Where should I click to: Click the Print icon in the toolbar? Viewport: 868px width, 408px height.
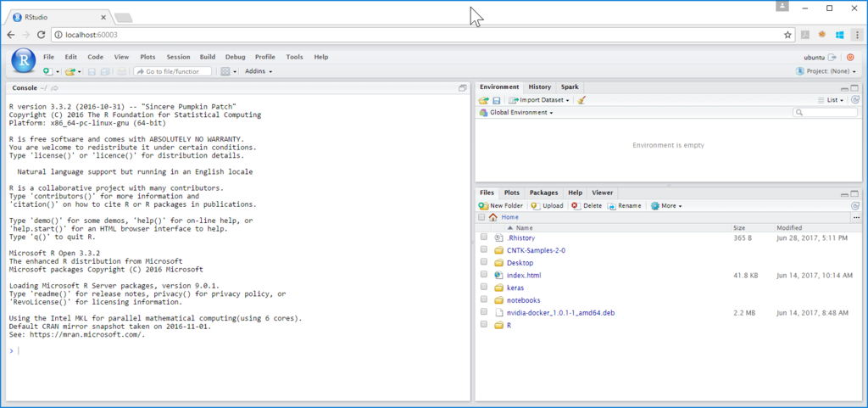tap(122, 71)
